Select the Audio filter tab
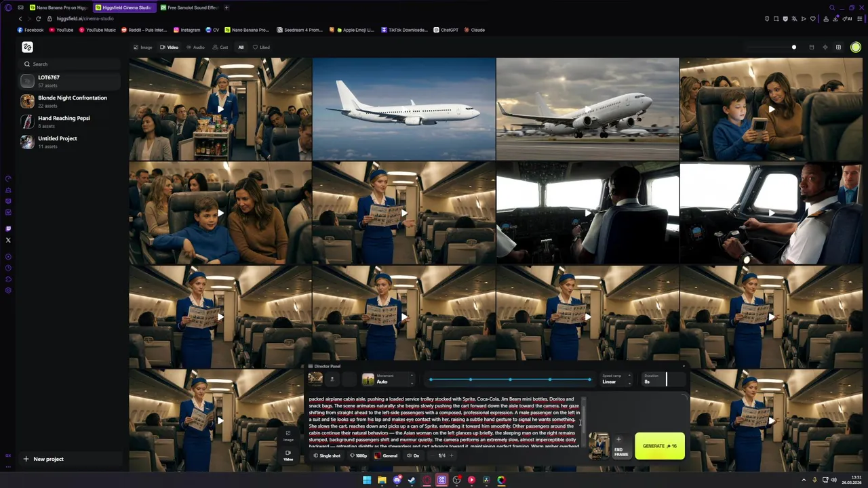 pyautogui.click(x=195, y=47)
